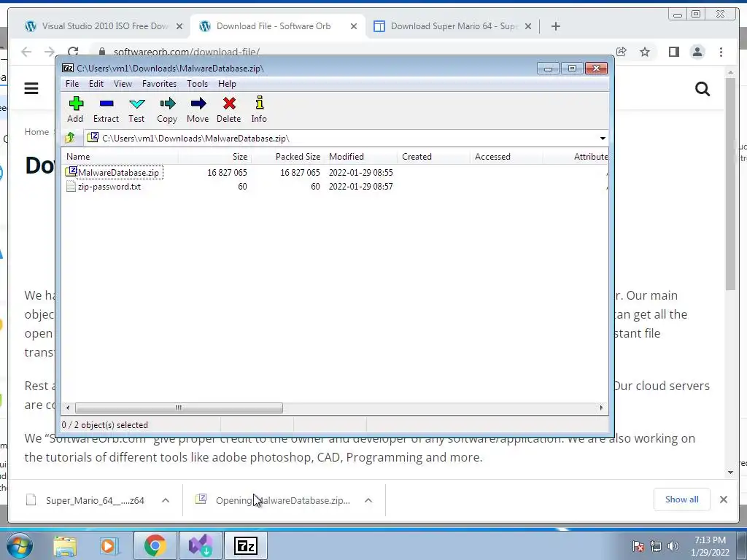Open Chrome three-dot menu
The height and width of the screenshot is (560, 747).
pos(721,52)
